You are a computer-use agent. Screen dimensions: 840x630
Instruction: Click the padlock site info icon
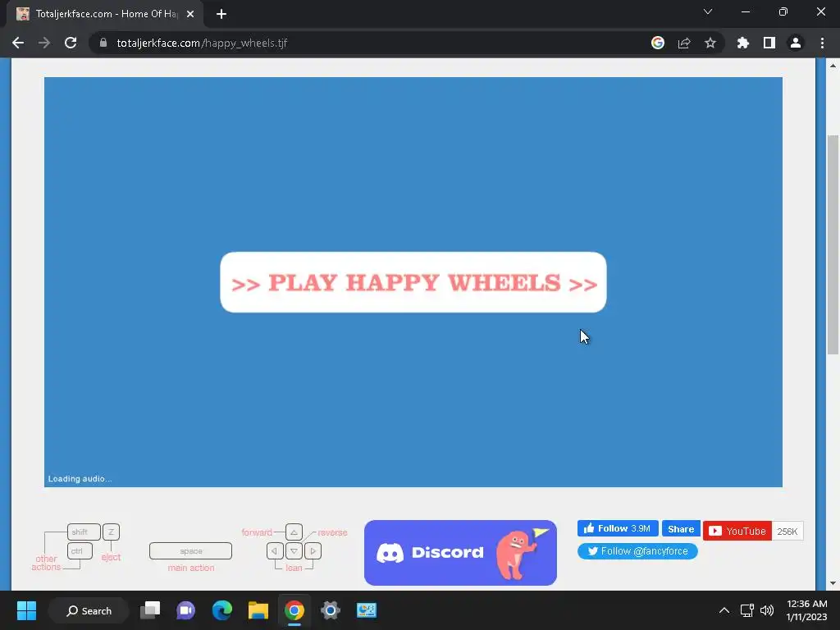click(x=103, y=43)
